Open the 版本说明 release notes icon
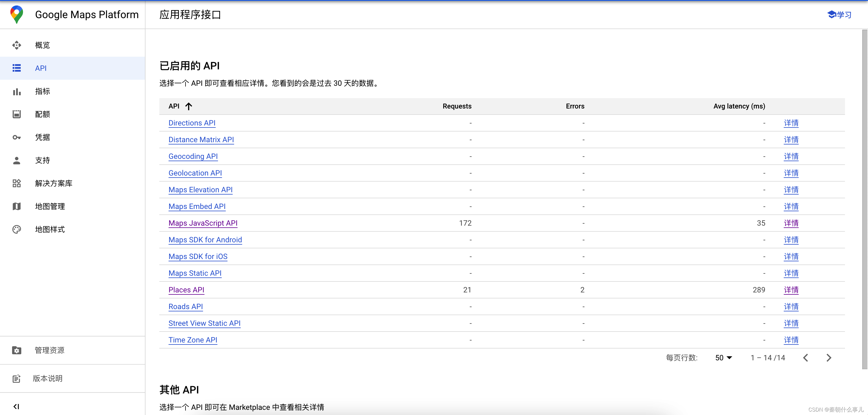Screen dimensions: 868x415 (x=16, y=378)
